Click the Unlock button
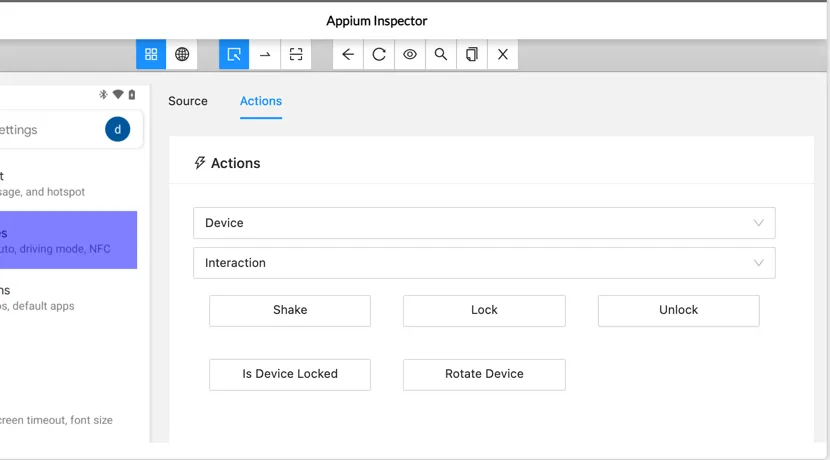The image size is (830, 460). 678,310
